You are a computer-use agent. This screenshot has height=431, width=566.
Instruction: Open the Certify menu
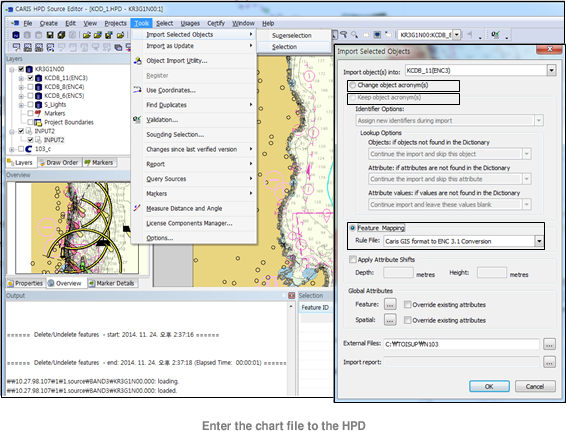(216, 23)
